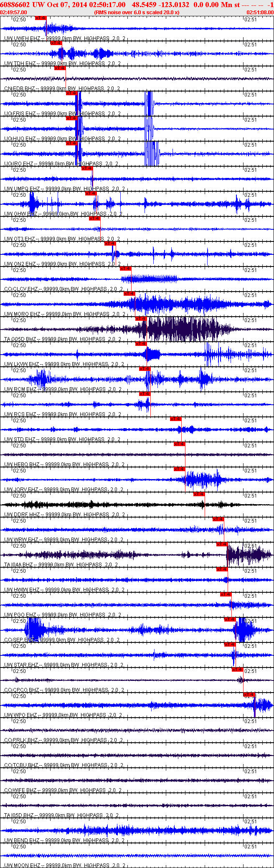
Task: Select the 'CC WIFE BHZ' station label
Action: 20,790
